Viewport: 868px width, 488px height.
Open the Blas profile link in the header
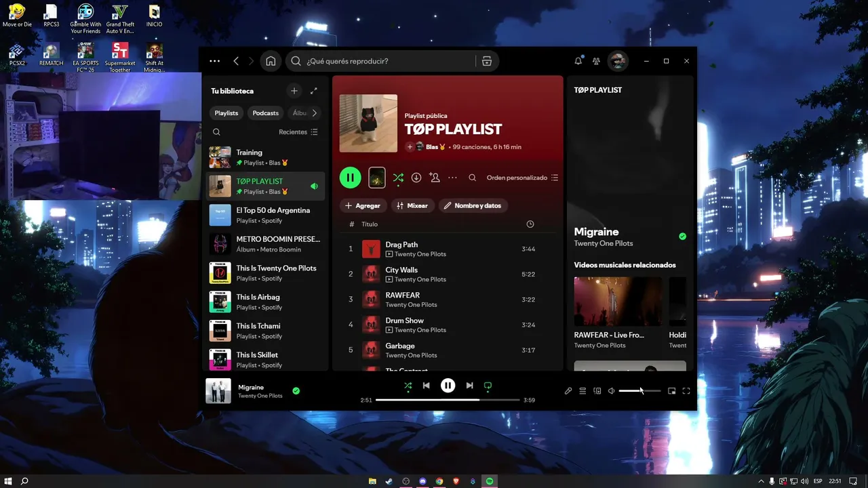click(x=431, y=147)
